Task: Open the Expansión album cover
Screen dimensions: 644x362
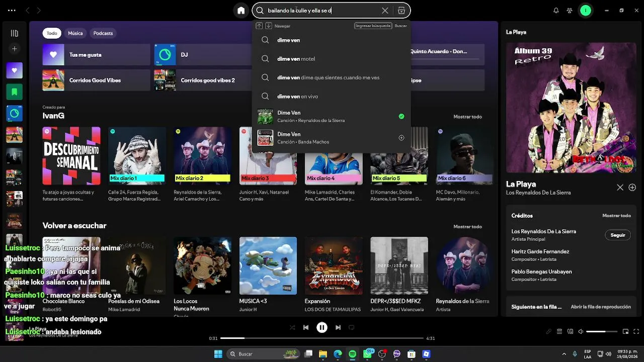Action: [x=334, y=265]
